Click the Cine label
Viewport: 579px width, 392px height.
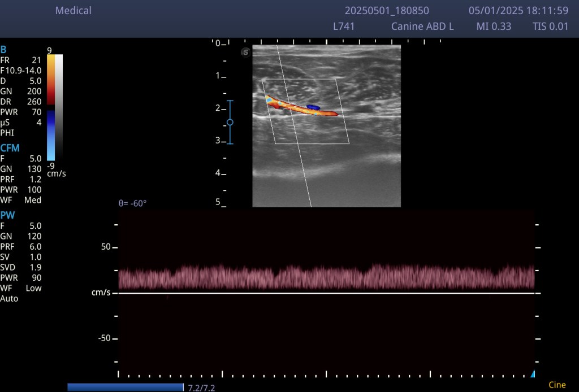(557, 385)
